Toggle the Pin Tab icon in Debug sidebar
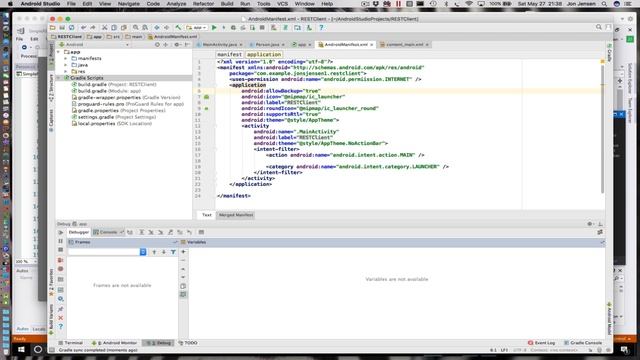The height and width of the screenshot is (360, 640). coord(60,309)
